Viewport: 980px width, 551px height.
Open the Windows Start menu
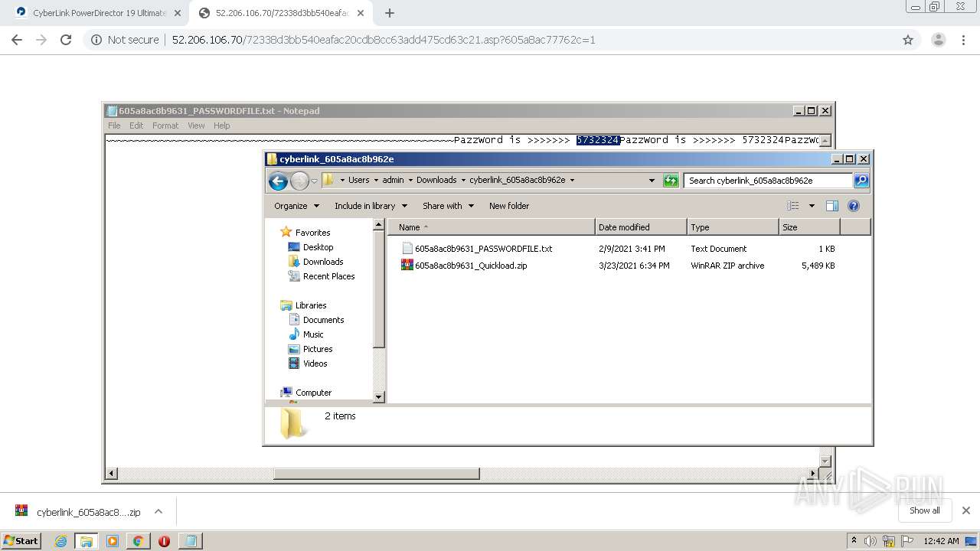click(21, 540)
